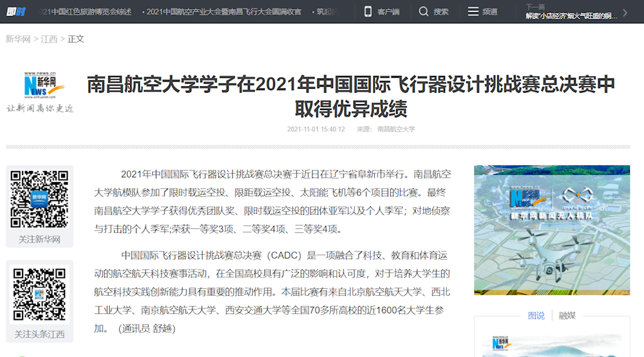Click the 搜索 magnifier icon
644x357 pixels.
(x=423, y=12)
